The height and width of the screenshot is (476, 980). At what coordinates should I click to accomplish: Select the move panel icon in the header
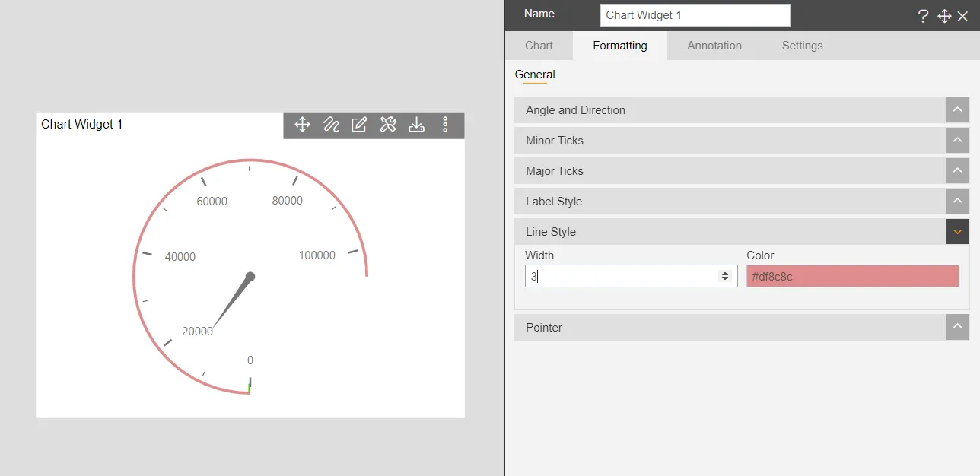[x=944, y=15]
